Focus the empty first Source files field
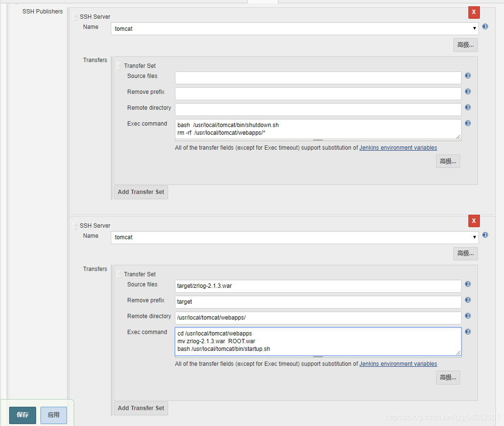 point(318,77)
